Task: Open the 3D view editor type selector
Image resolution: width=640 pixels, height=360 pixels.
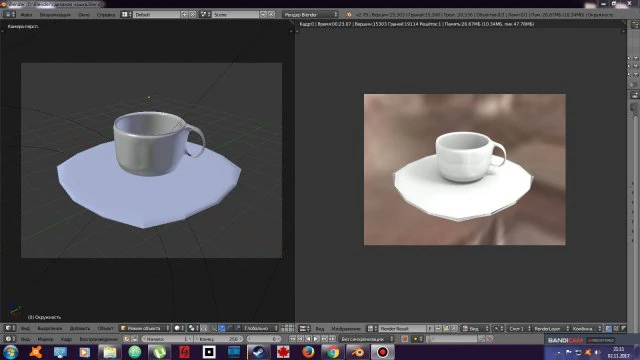Action: [x=10, y=328]
